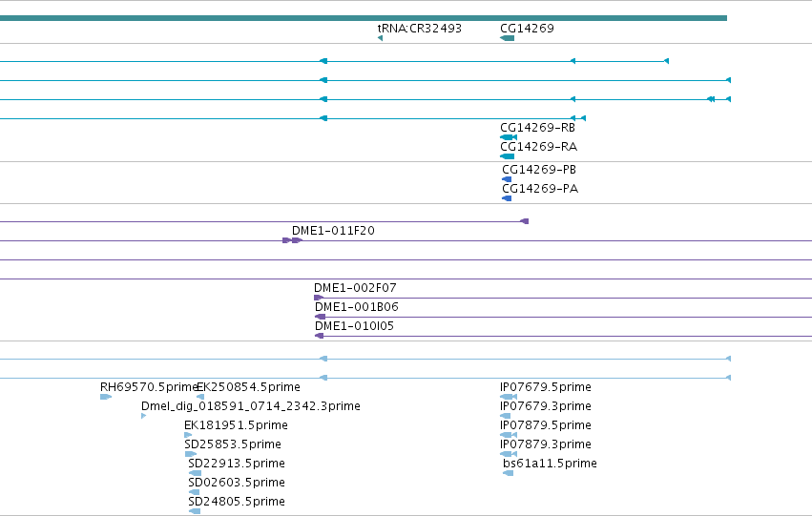The image size is (812, 516).
Task: Select the IP07879.3prime label
Action: [x=545, y=444]
